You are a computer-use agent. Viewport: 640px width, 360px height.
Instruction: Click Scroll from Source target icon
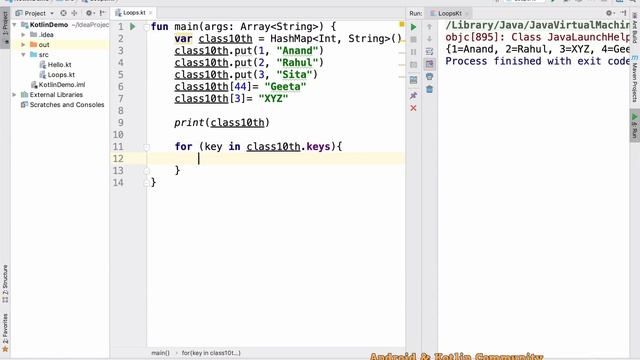point(63,13)
